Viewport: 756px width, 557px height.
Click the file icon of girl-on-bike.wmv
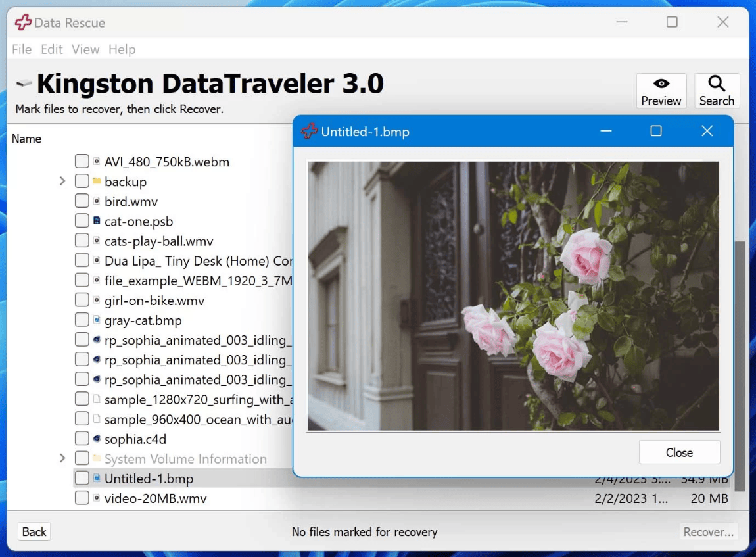97,299
